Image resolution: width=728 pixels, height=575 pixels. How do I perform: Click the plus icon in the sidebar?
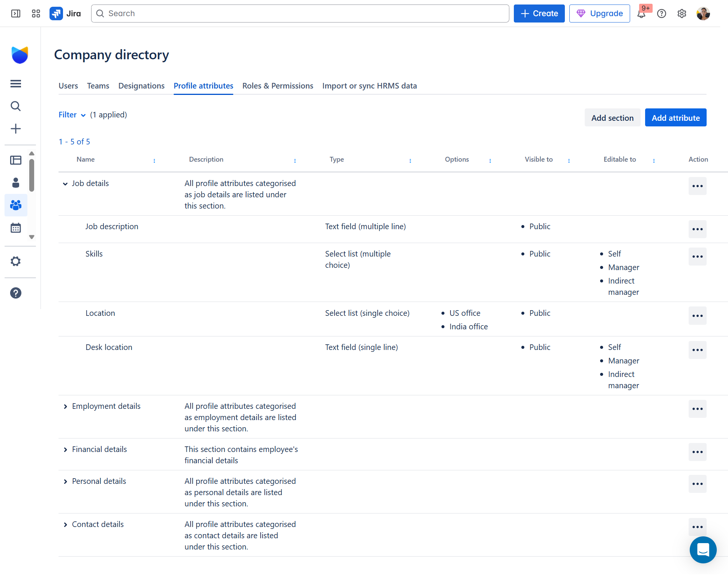16,129
